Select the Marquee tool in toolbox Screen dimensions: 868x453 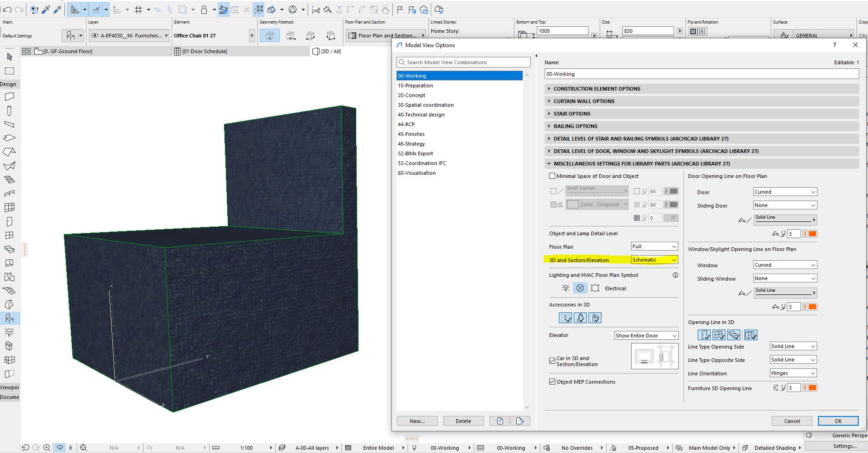click(x=10, y=71)
